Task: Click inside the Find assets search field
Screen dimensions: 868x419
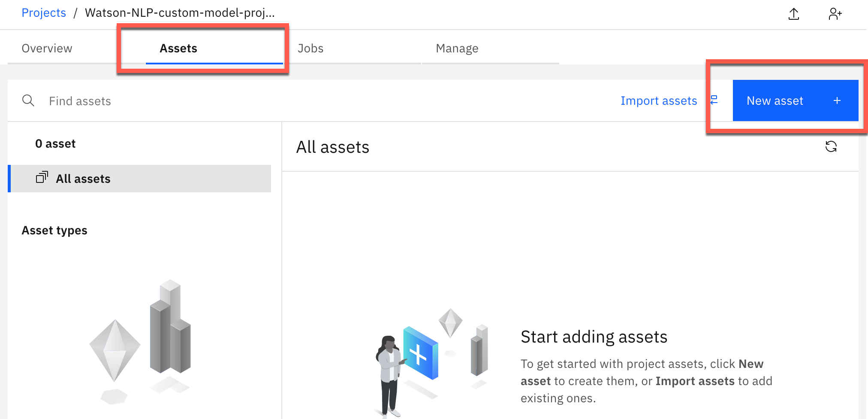Action: (x=129, y=100)
